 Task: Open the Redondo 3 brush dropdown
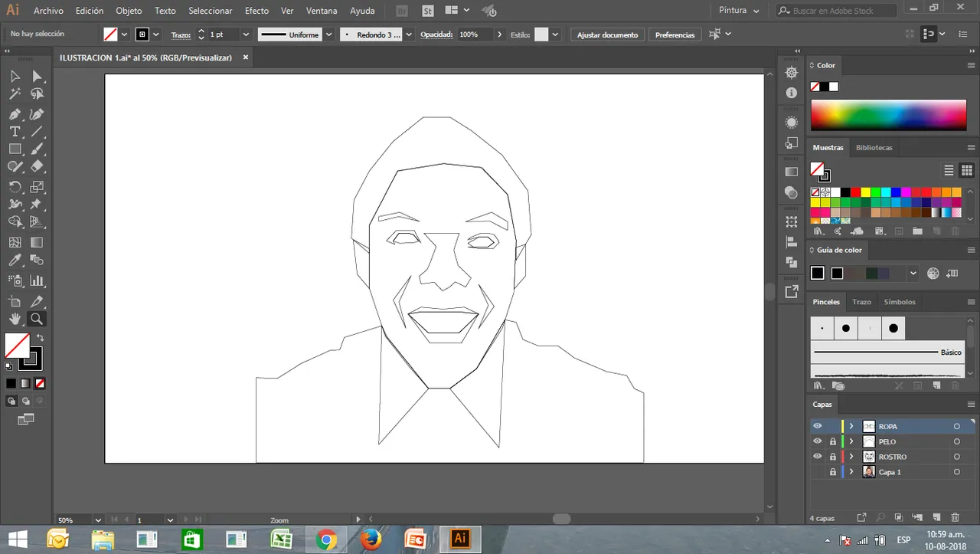click(409, 34)
